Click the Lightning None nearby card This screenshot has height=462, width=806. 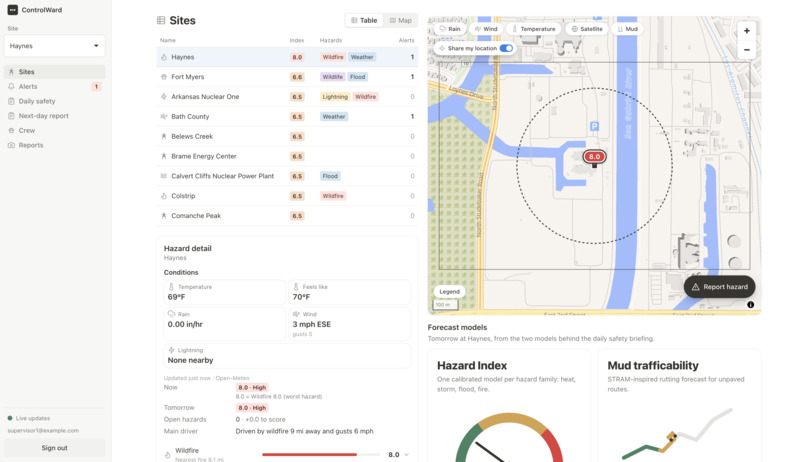[287, 356]
